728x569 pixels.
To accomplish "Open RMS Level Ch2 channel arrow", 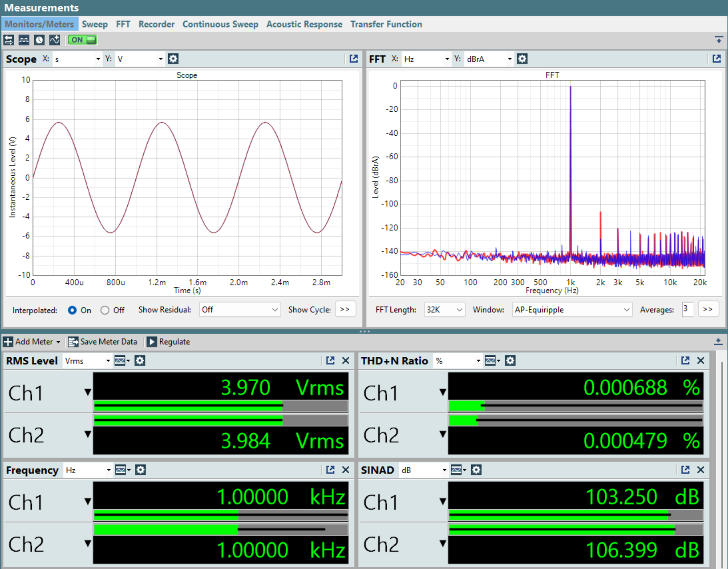I will point(88,434).
